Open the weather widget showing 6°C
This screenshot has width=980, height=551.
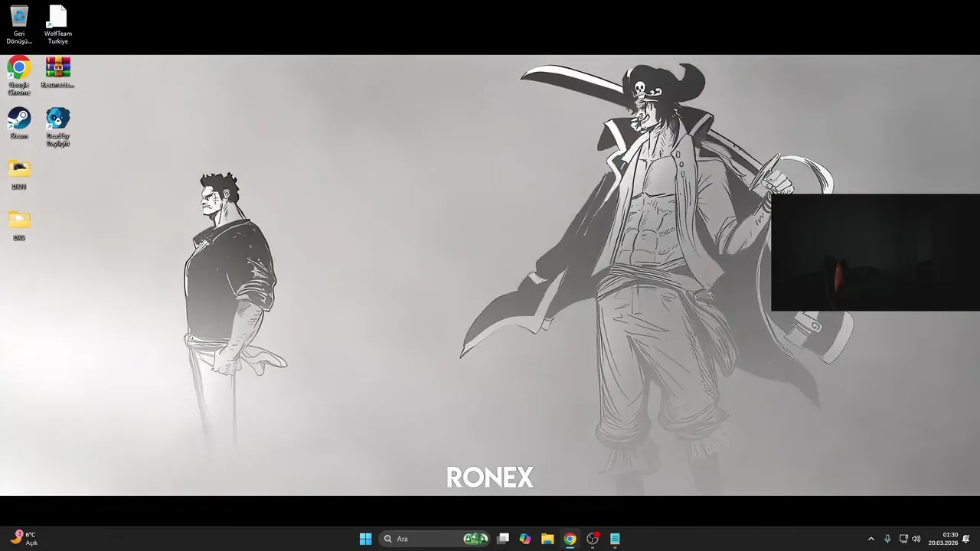coord(24,539)
